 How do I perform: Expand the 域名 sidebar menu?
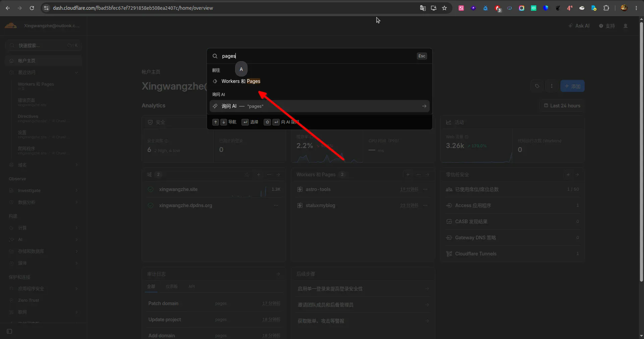[x=76, y=165]
